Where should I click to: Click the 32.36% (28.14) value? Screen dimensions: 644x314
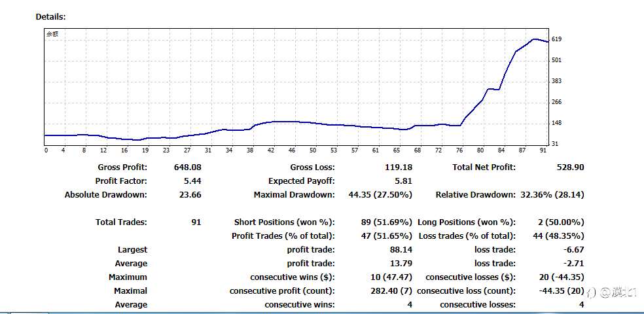click(552, 195)
